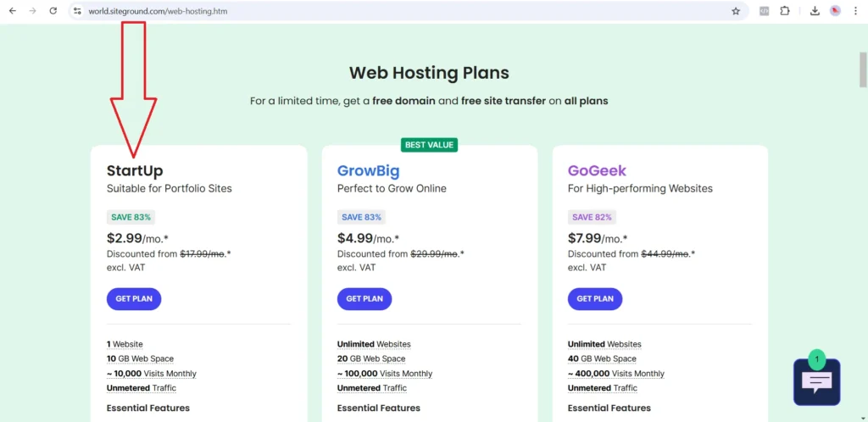Open the Extensions puzzle menu

click(784, 11)
